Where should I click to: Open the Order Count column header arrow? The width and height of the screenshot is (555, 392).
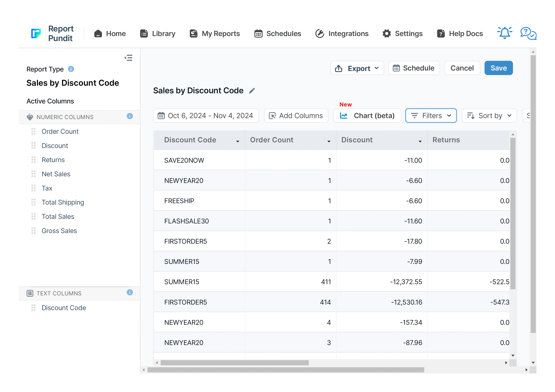point(329,142)
